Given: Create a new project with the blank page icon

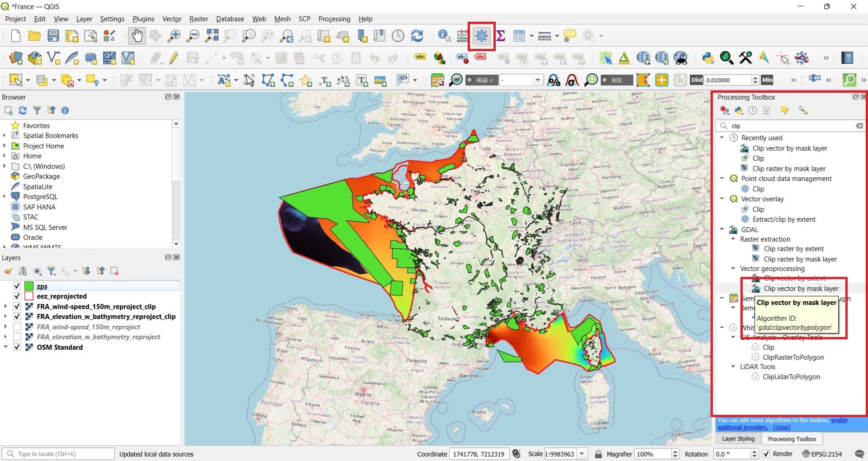Looking at the screenshot, I should tap(15, 36).
